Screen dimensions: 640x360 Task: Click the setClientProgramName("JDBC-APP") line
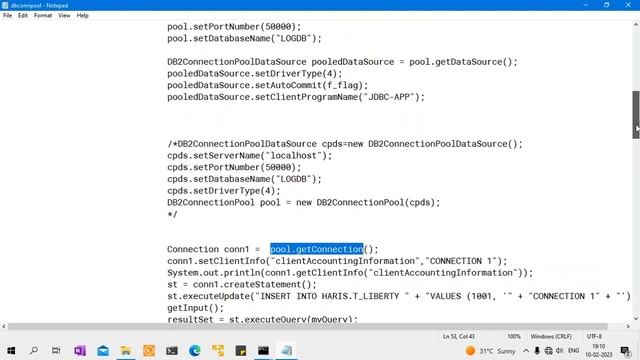tap(296, 97)
